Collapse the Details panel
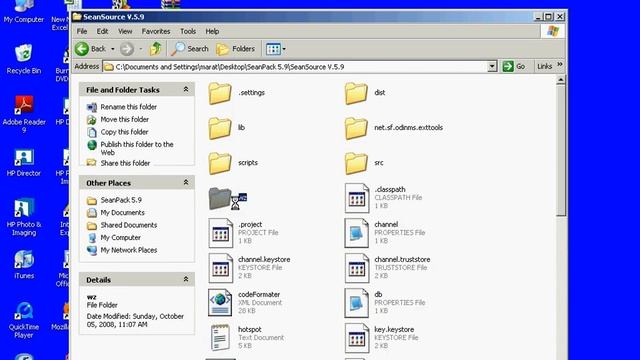This screenshot has width=640, height=360. click(x=186, y=279)
